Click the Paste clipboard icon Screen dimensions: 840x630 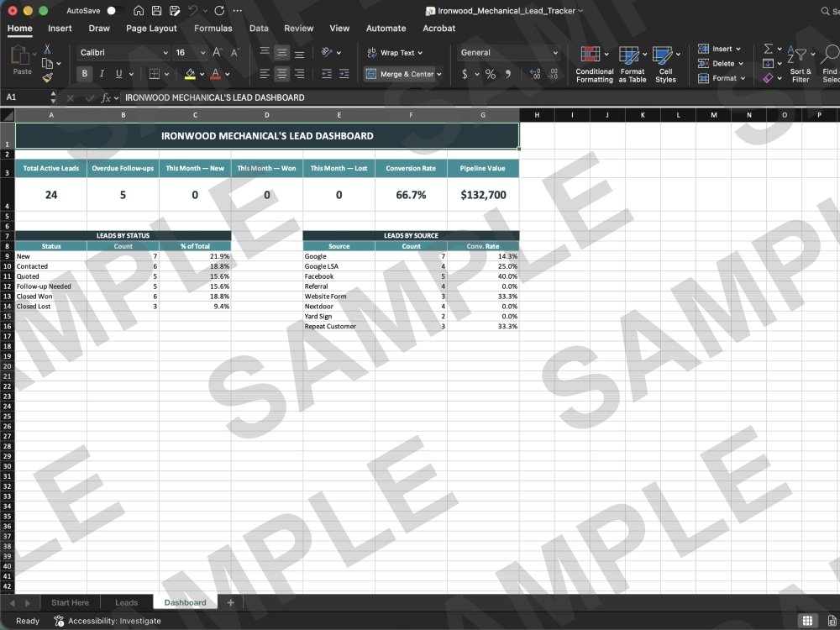pyautogui.click(x=20, y=55)
